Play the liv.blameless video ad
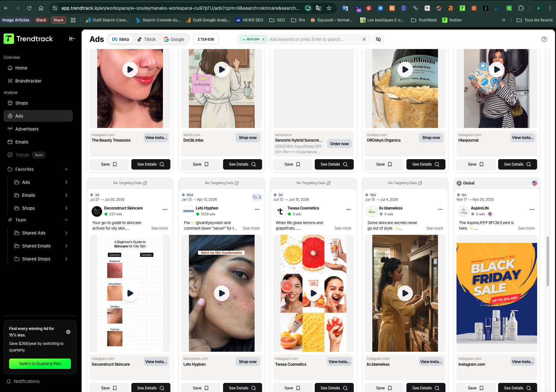This screenshot has width=556, height=392. click(405, 293)
